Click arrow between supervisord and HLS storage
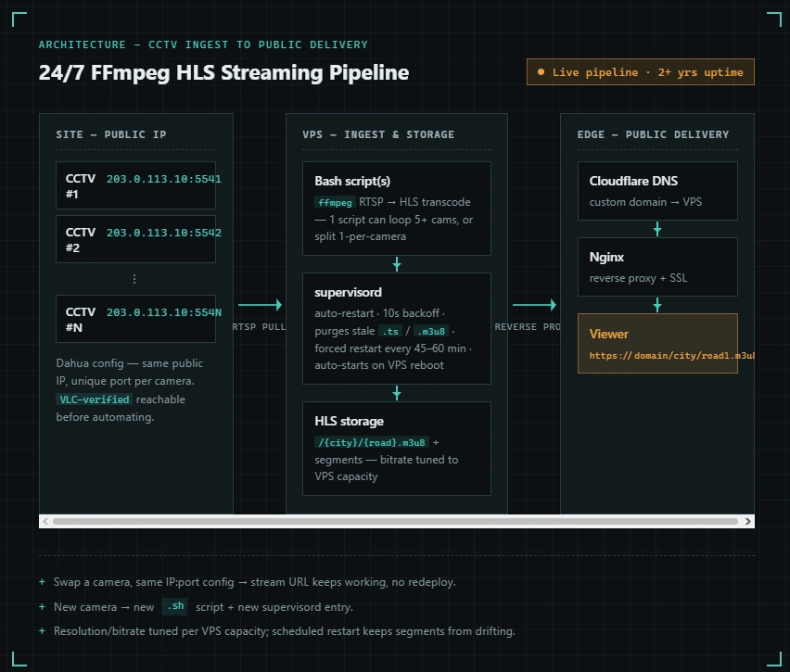790x672 pixels. point(397,393)
